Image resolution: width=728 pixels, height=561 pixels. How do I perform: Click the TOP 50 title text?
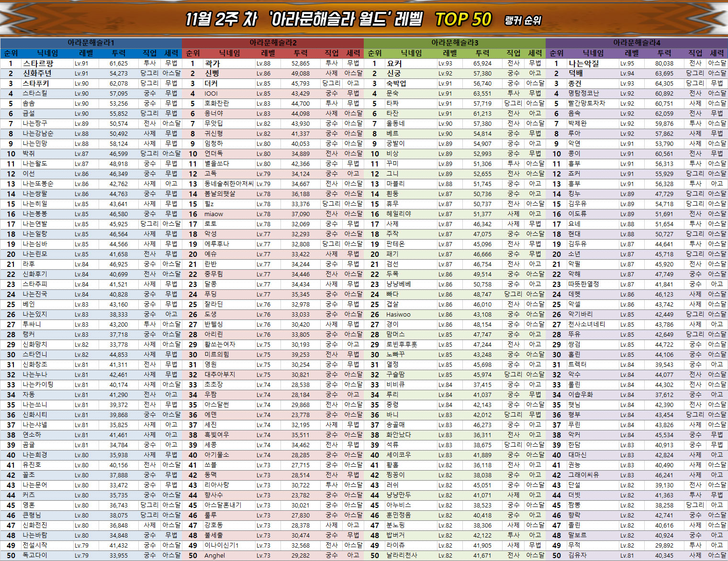click(463, 20)
